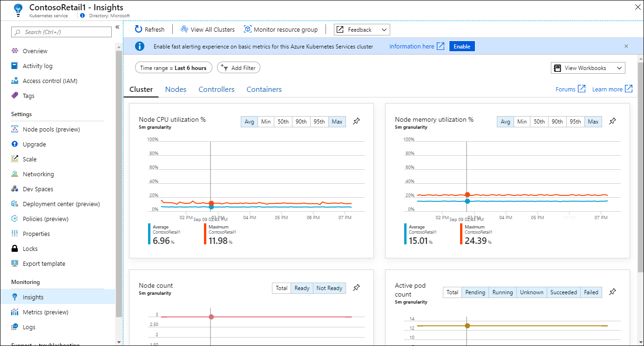Switch to the Containers tab
The image size is (644, 346).
[x=264, y=90]
